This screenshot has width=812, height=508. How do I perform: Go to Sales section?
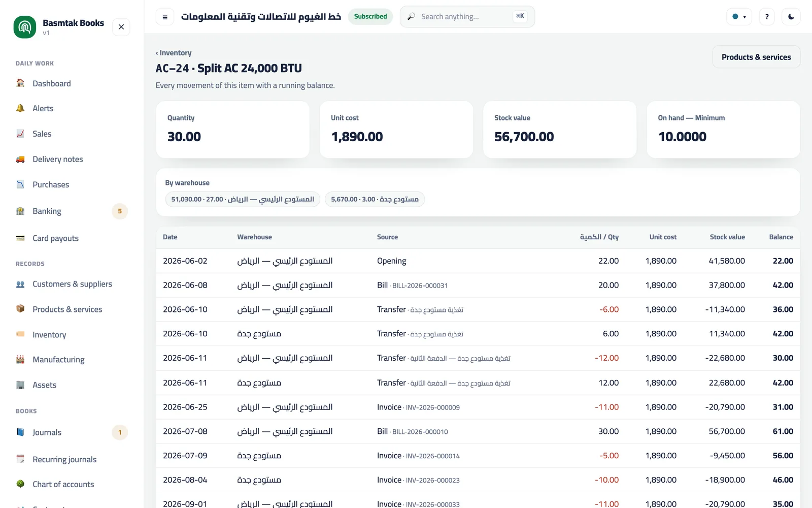point(71,134)
